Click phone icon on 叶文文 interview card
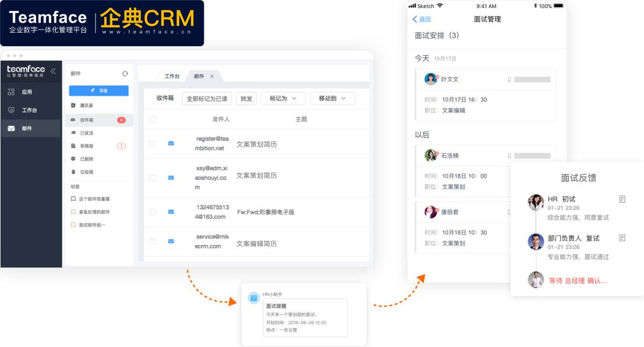Viewport: 644px width, 347px height. [x=509, y=79]
